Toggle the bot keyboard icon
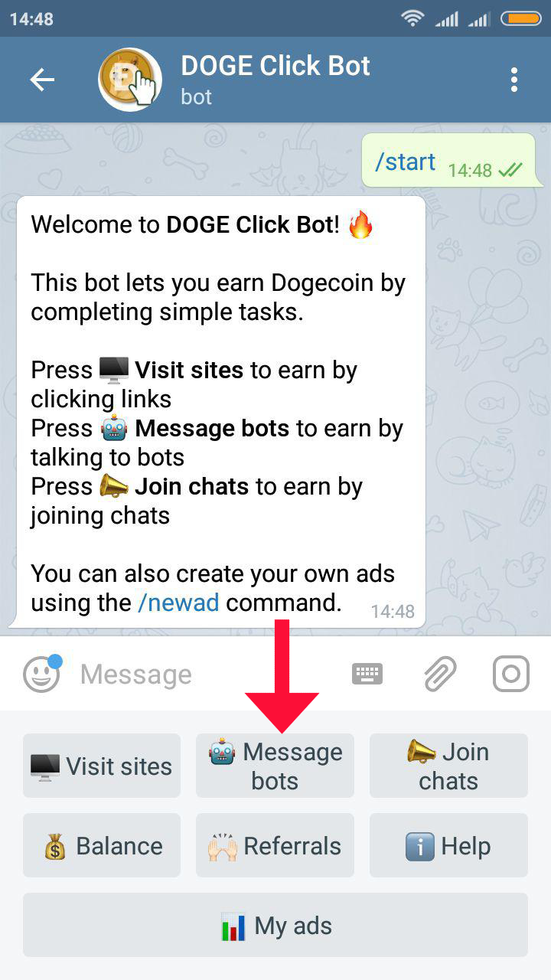The width and height of the screenshot is (551, 980). pyautogui.click(x=367, y=674)
